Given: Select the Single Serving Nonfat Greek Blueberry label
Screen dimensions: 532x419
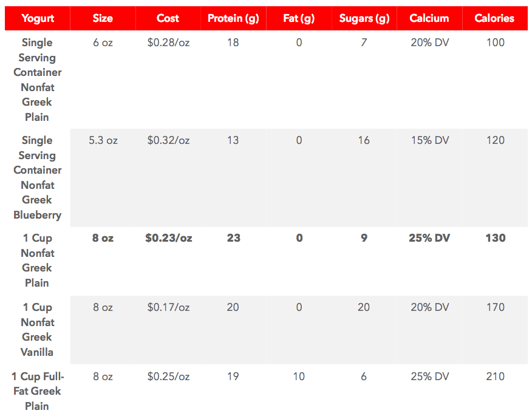Looking at the screenshot, I should (37, 177).
